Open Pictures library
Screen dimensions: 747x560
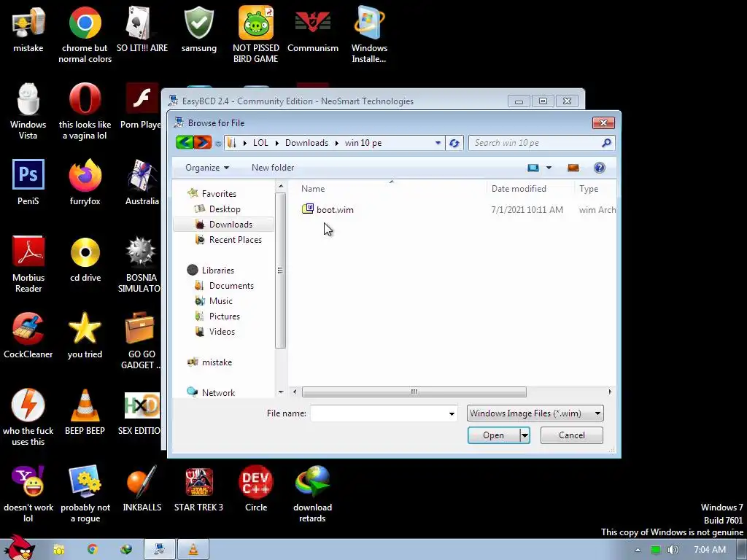tap(225, 316)
